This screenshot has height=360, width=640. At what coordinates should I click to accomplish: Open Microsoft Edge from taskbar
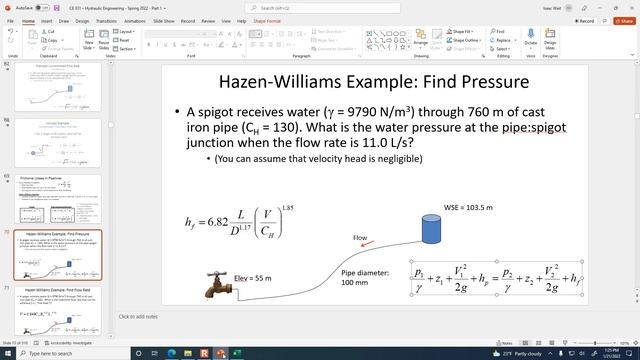[171, 353]
